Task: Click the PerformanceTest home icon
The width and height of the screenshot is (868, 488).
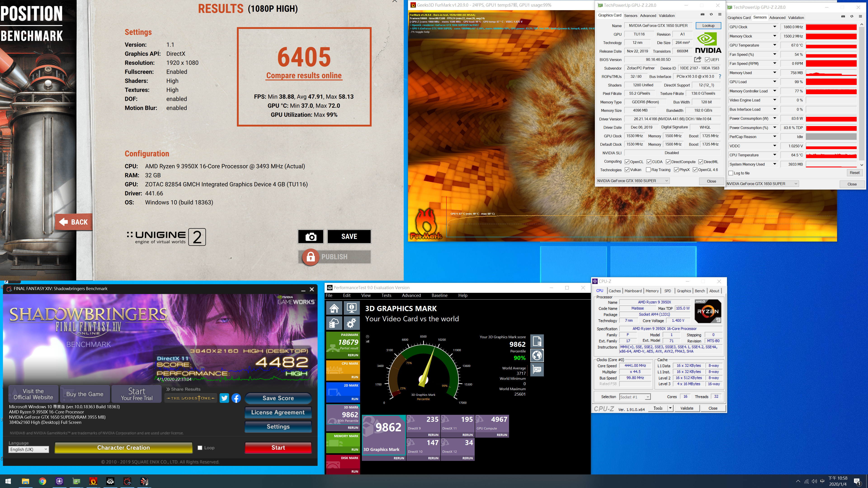Action: pyautogui.click(x=334, y=308)
